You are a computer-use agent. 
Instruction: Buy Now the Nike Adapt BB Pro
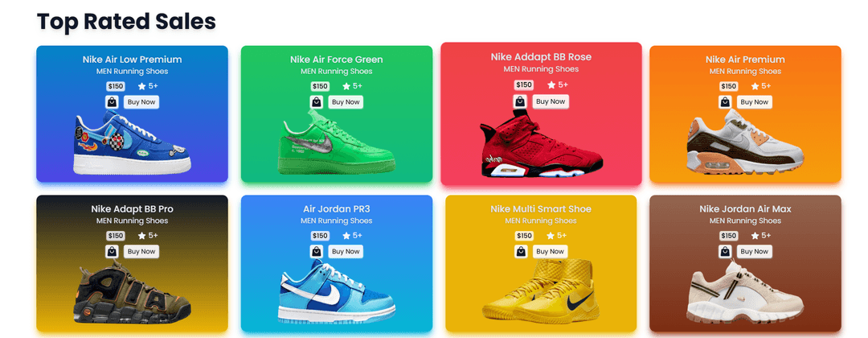click(141, 252)
